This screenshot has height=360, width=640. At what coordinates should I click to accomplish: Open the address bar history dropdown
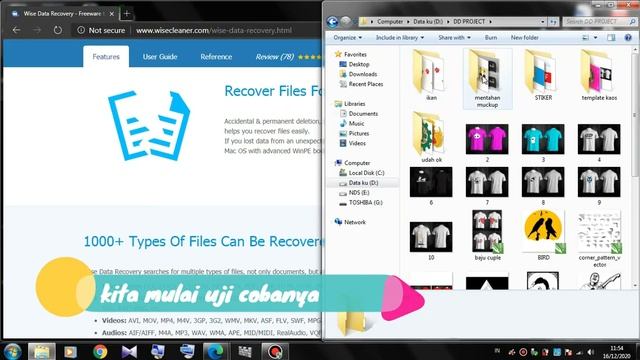[542, 22]
